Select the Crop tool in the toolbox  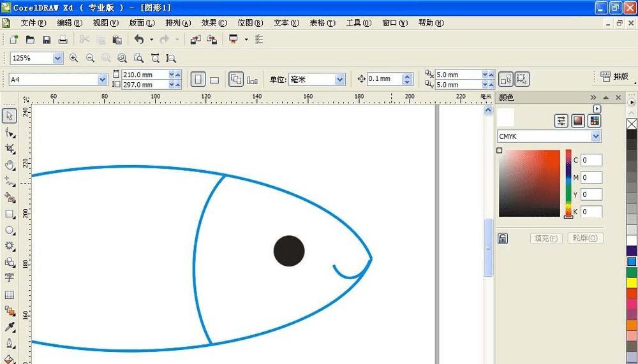click(x=10, y=149)
